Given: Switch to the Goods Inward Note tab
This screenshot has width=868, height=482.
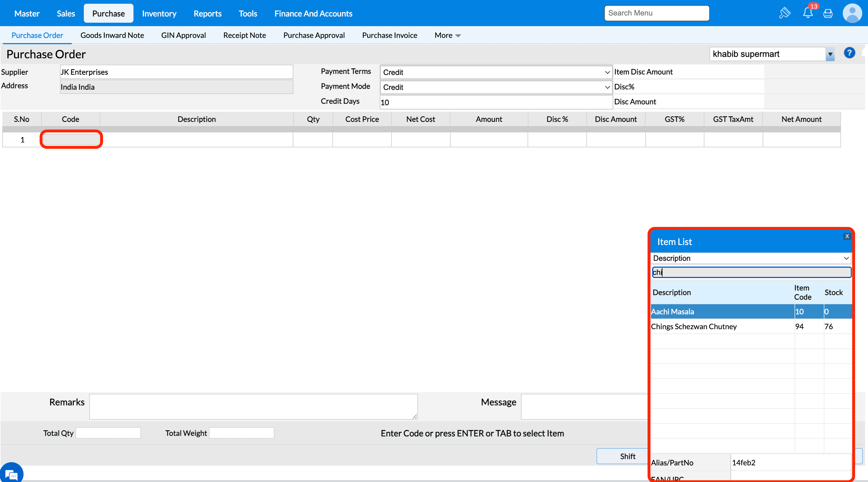Looking at the screenshot, I should pos(112,35).
